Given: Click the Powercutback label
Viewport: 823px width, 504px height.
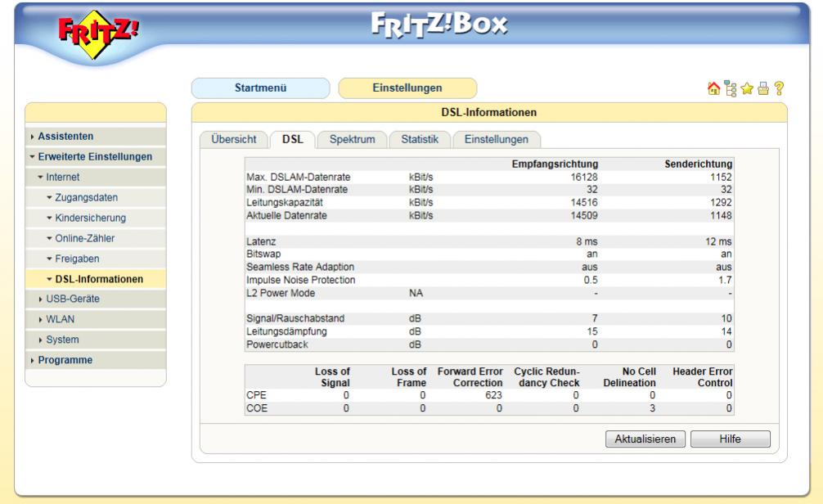Looking at the screenshot, I should [277, 345].
